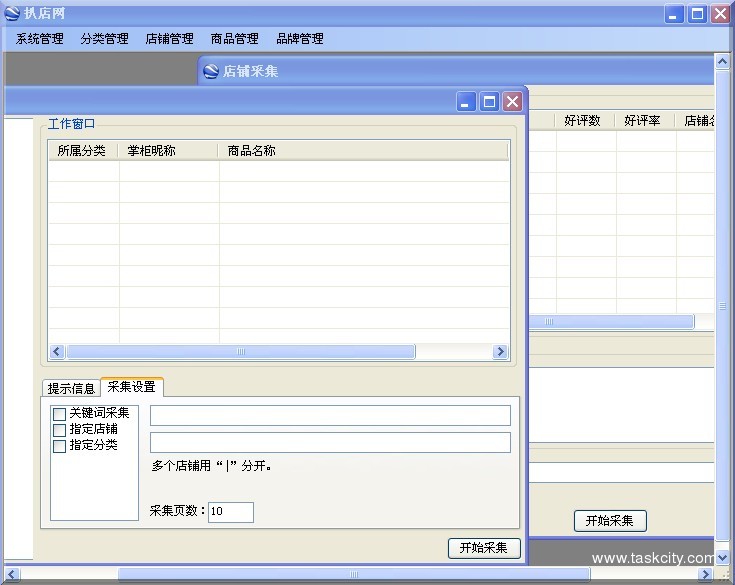Screen dimensions: 735x585
Task: Sort by 商品名称 column header
Action: 363,150
